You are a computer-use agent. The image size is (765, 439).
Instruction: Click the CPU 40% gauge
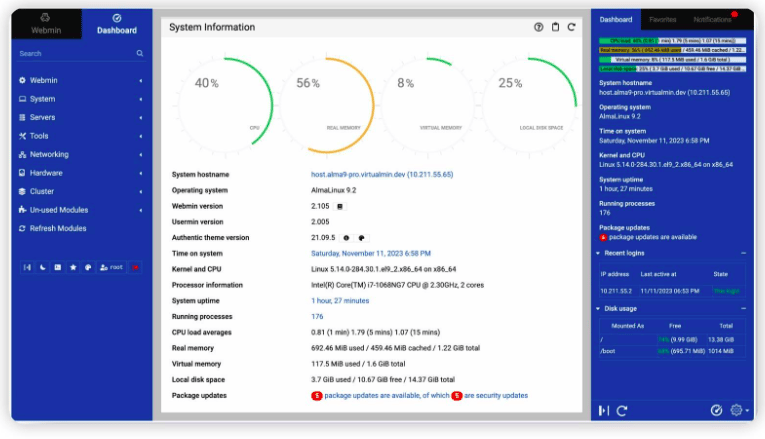tap(225, 105)
